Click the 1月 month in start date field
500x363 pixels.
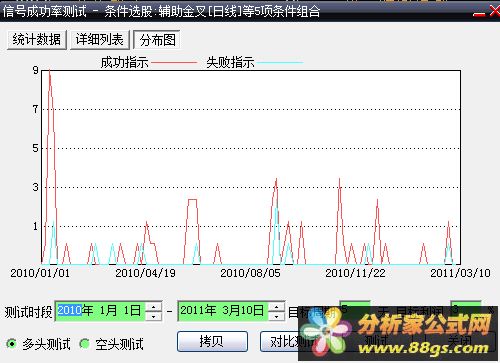click(x=108, y=311)
